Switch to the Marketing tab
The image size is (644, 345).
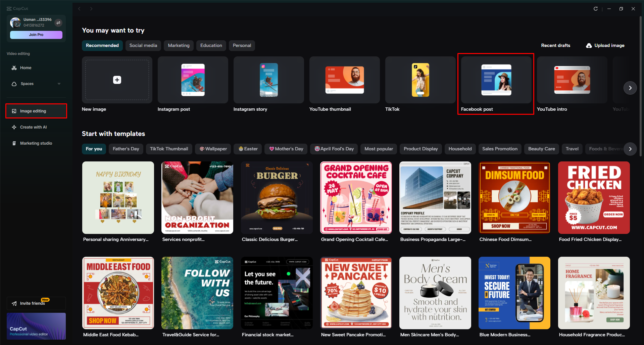pyautogui.click(x=179, y=46)
